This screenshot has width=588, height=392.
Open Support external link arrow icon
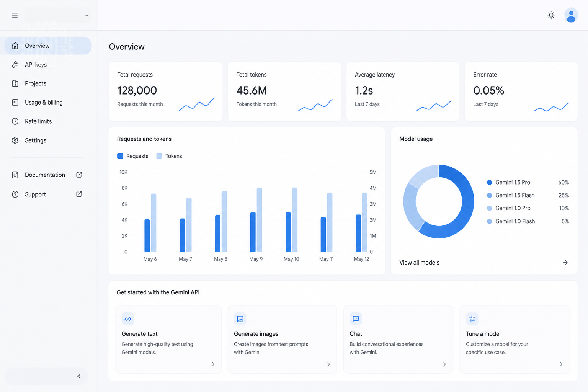[x=79, y=194]
